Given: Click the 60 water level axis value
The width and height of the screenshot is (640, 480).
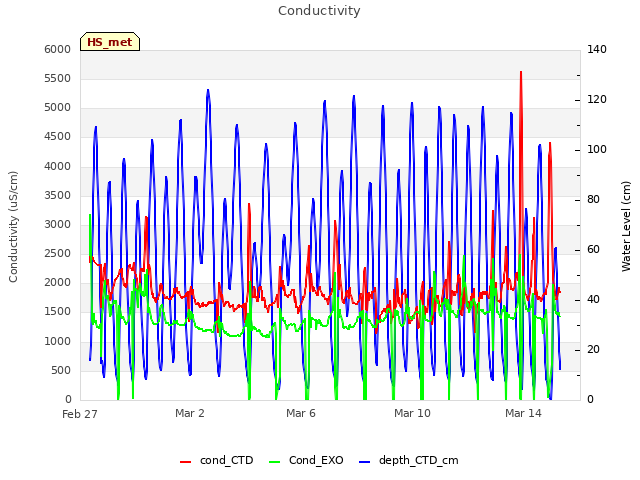Looking at the screenshot, I should [593, 249].
